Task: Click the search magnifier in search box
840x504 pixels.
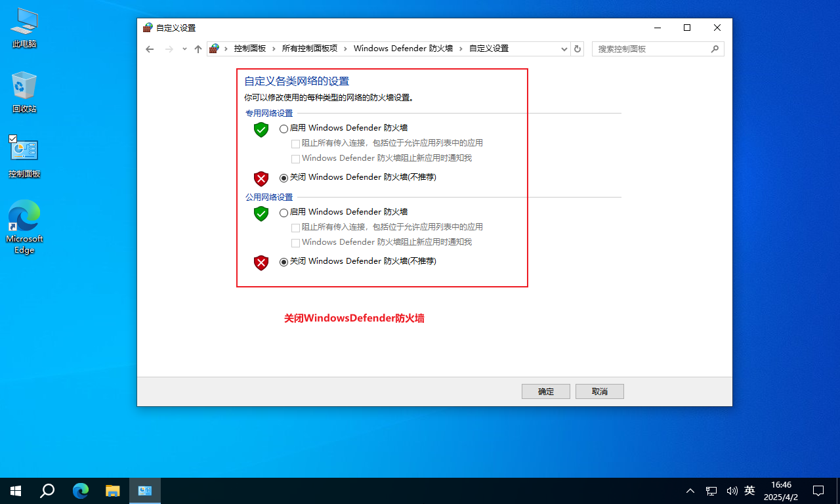Action: pyautogui.click(x=715, y=49)
